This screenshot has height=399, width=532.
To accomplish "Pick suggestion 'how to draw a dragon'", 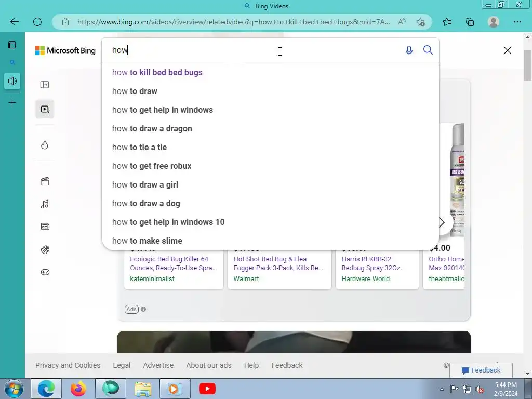I will coord(270,129).
